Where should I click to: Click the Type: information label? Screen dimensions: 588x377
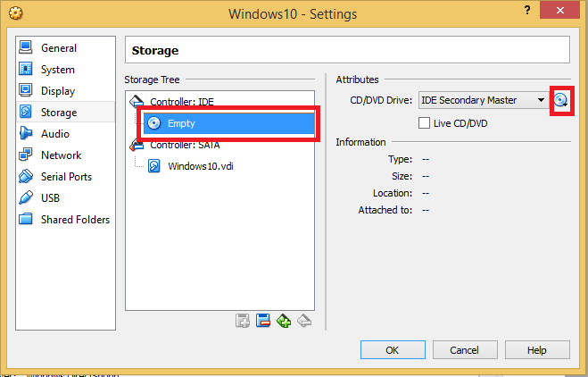pyautogui.click(x=400, y=159)
